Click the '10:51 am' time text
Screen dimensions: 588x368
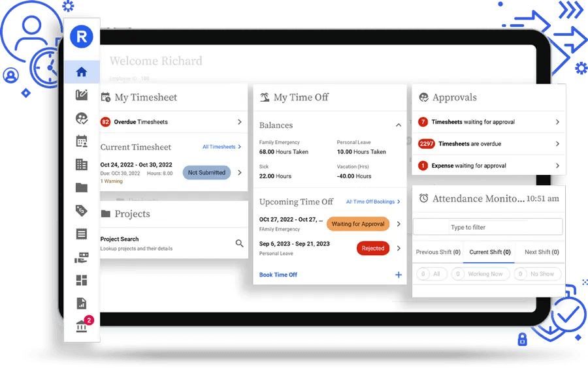pyautogui.click(x=542, y=198)
